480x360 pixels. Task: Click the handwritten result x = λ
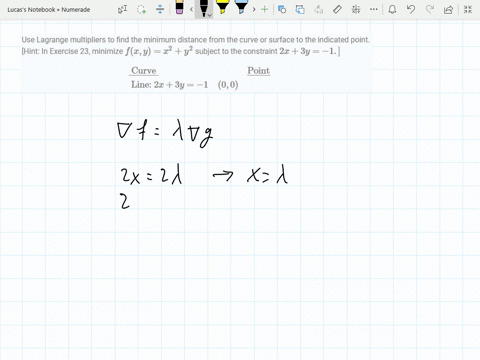point(267,175)
